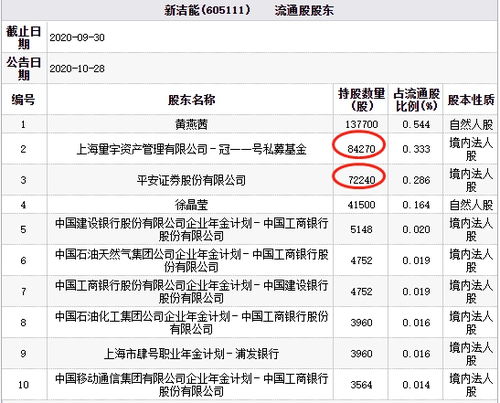Select 中国移动通信集团有限公司企业年金计划 shareholder name

click(191, 385)
